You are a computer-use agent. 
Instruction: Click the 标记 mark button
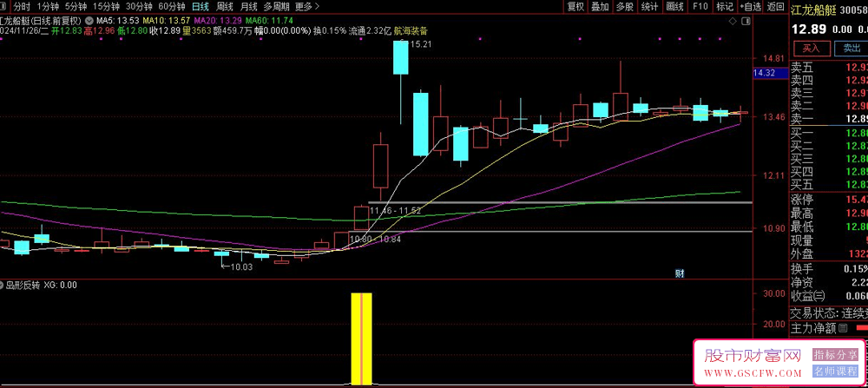pos(725,7)
